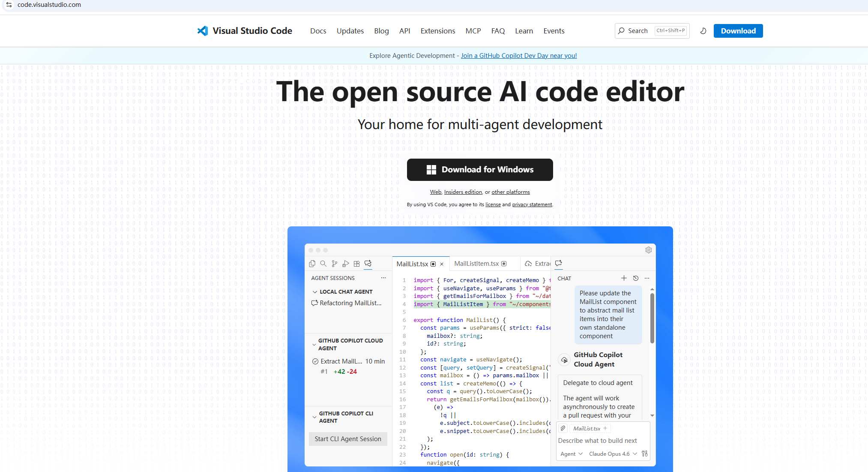Click the Search box in site header

coord(652,31)
